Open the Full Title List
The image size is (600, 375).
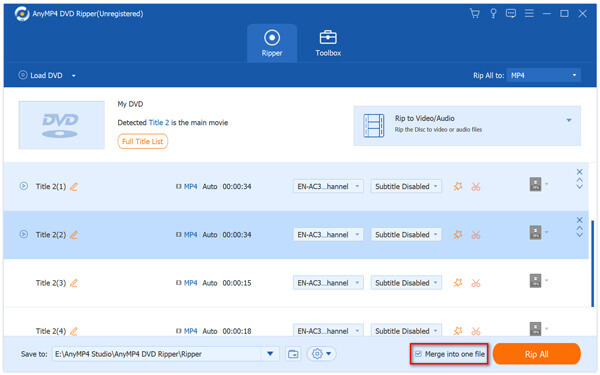coord(142,141)
